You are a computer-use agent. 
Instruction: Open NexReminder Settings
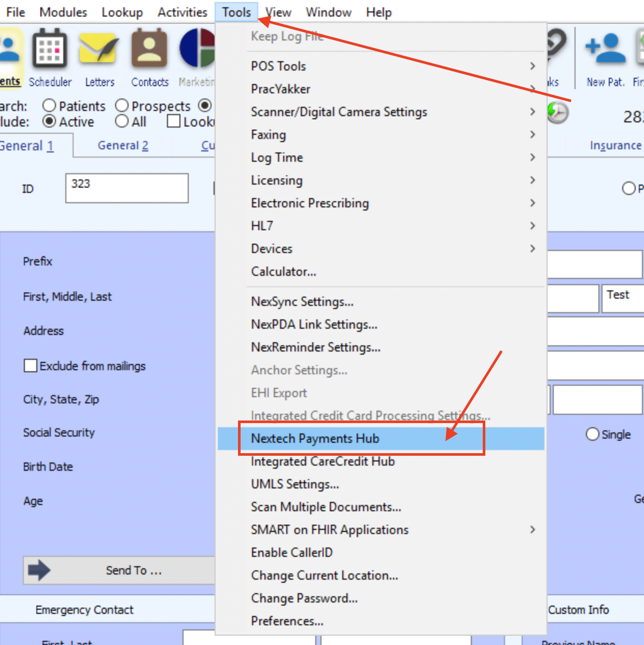coord(381,347)
